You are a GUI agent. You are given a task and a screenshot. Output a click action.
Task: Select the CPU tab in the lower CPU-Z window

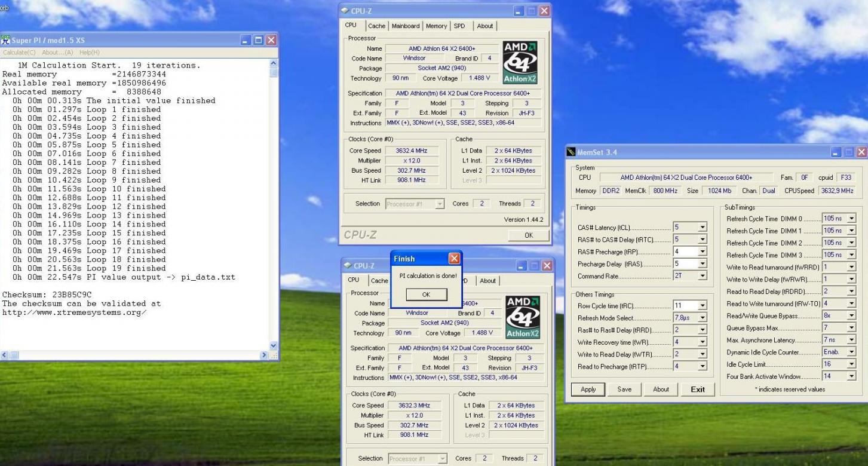click(x=354, y=280)
